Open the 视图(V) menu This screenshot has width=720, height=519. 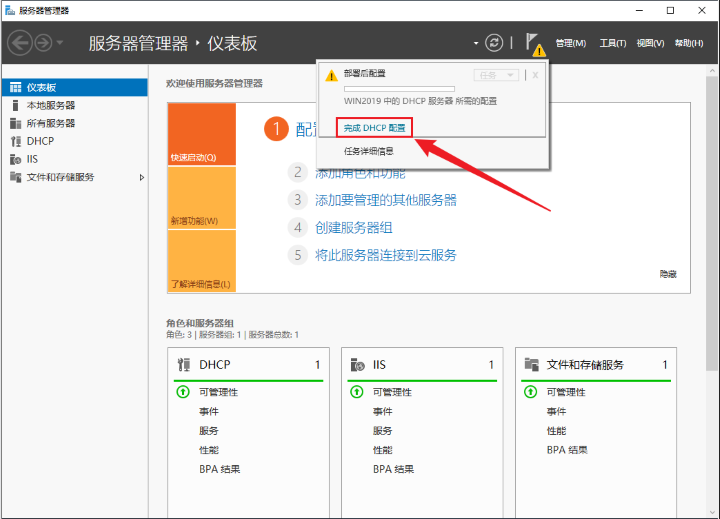pos(650,43)
